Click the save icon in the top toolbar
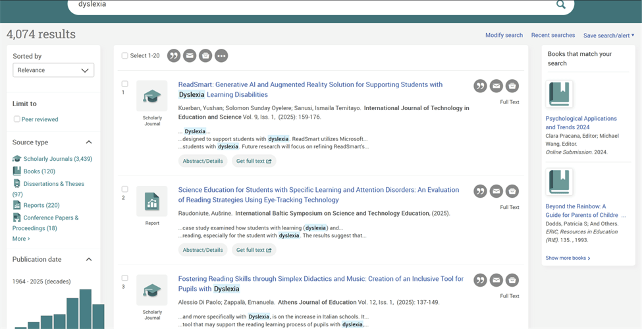 point(205,56)
